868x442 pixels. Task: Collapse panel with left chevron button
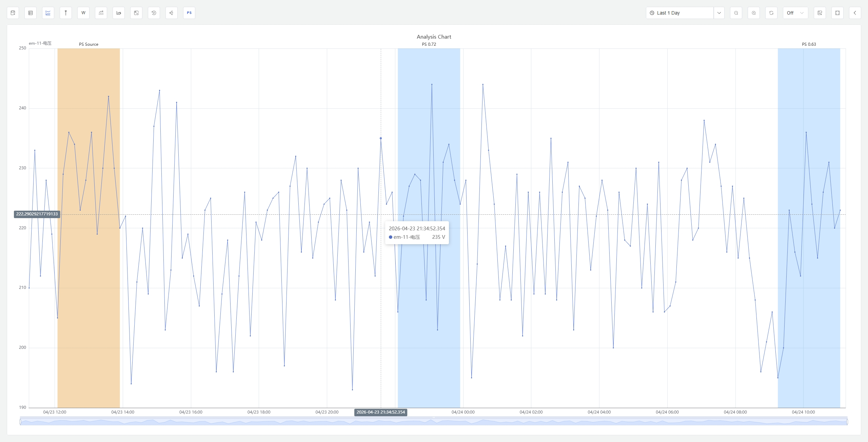855,13
